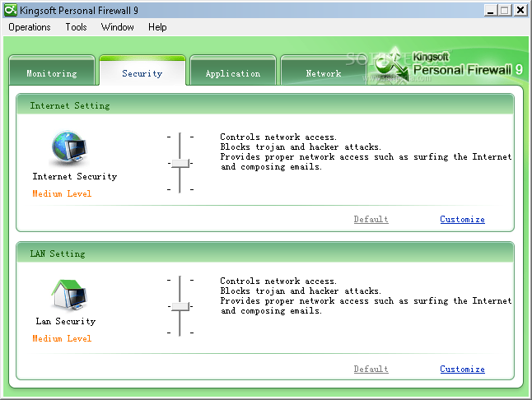
Task: Click Medium Level text under Internet Security
Action: point(62,194)
